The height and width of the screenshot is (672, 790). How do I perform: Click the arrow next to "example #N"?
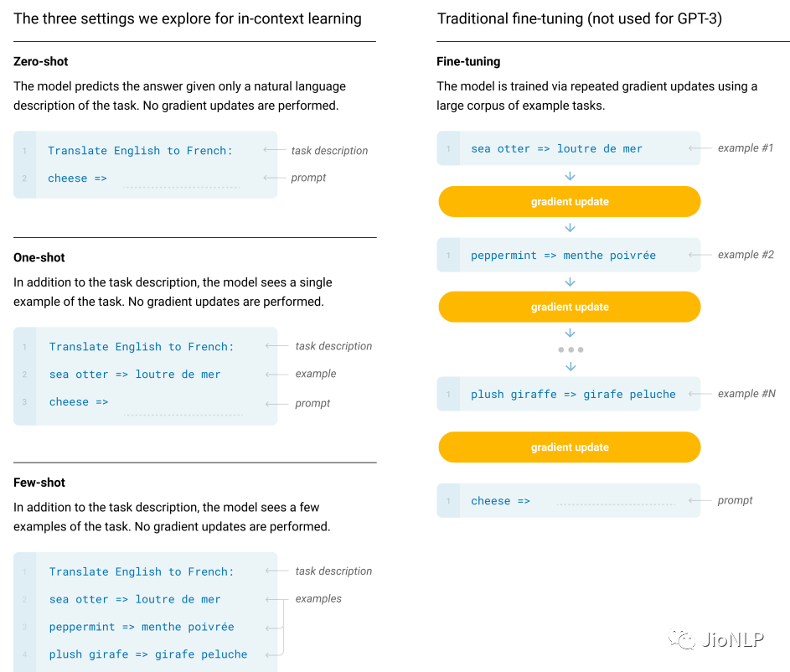(x=699, y=394)
